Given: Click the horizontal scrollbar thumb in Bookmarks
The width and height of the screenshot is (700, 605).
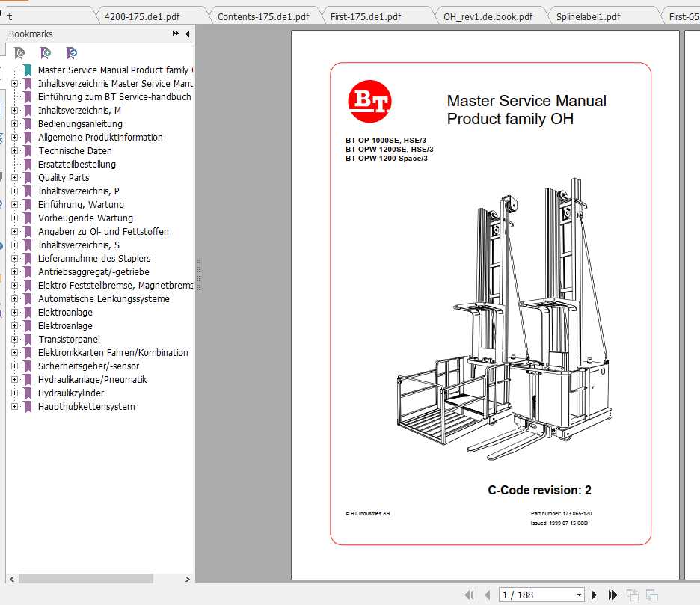Looking at the screenshot, I should tap(86, 579).
